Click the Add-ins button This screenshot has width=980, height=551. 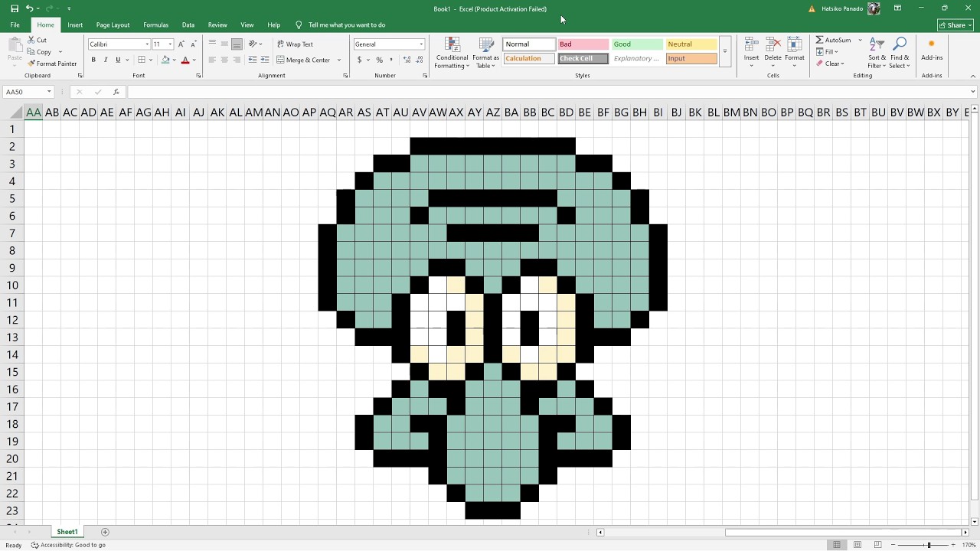[x=932, y=51]
